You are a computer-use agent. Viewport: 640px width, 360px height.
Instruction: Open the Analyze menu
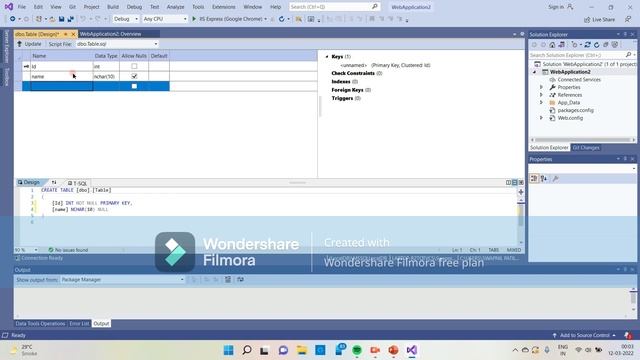[x=176, y=7]
